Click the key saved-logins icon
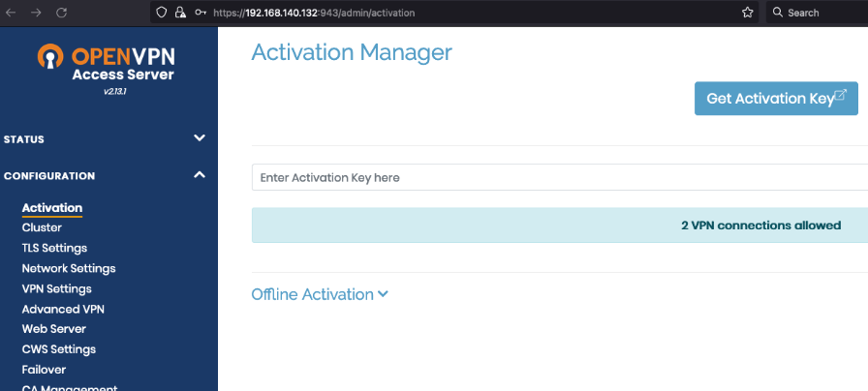This screenshot has height=391, width=868. [201, 13]
